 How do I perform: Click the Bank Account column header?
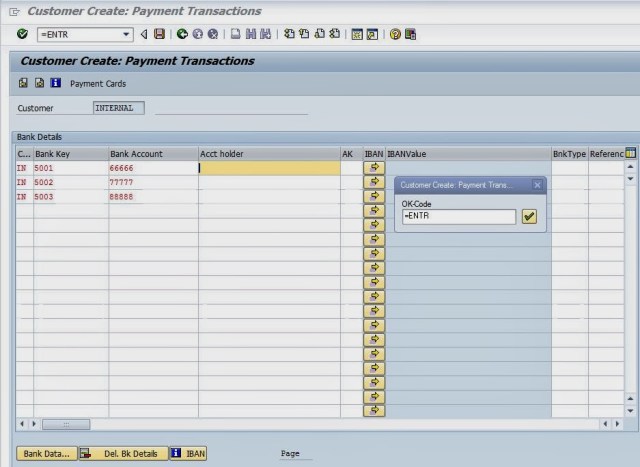(153, 154)
